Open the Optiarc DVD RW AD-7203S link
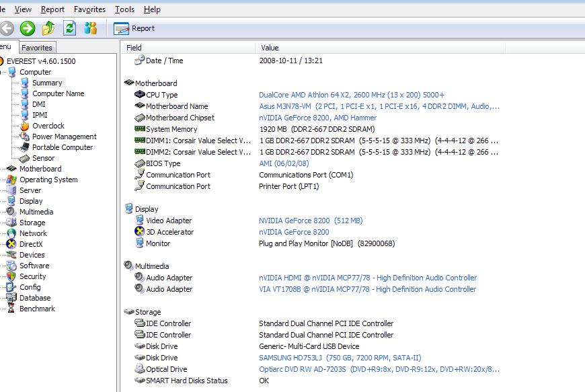 coord(379,369)
